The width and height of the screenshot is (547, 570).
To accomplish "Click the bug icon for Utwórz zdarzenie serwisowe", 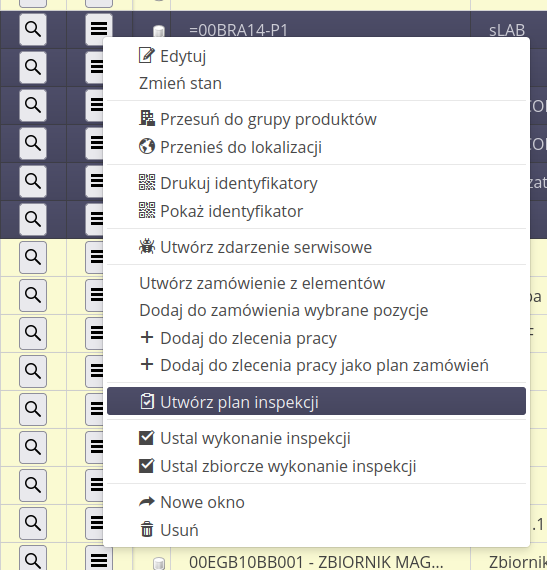I will (x=147, y=246).
